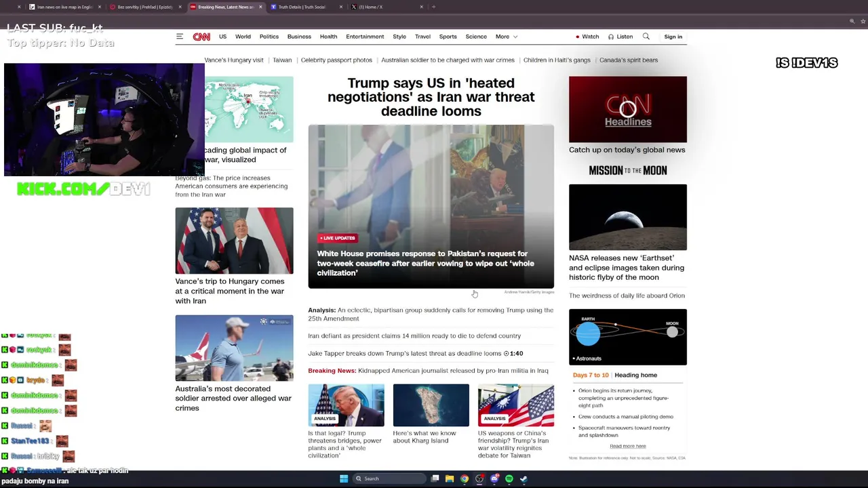Open File Explorer from the taskbar
The height and width of the screenshot is (488, 868).
coord(450,479)
